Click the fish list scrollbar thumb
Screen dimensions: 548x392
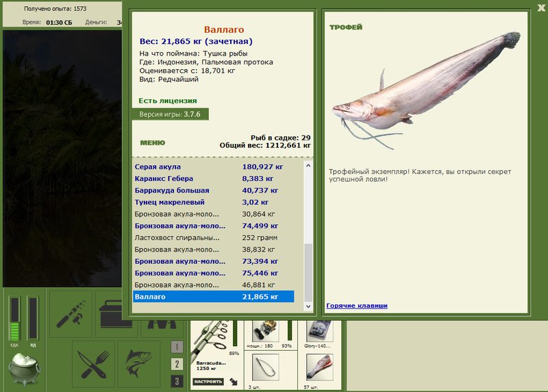[308, 272]
